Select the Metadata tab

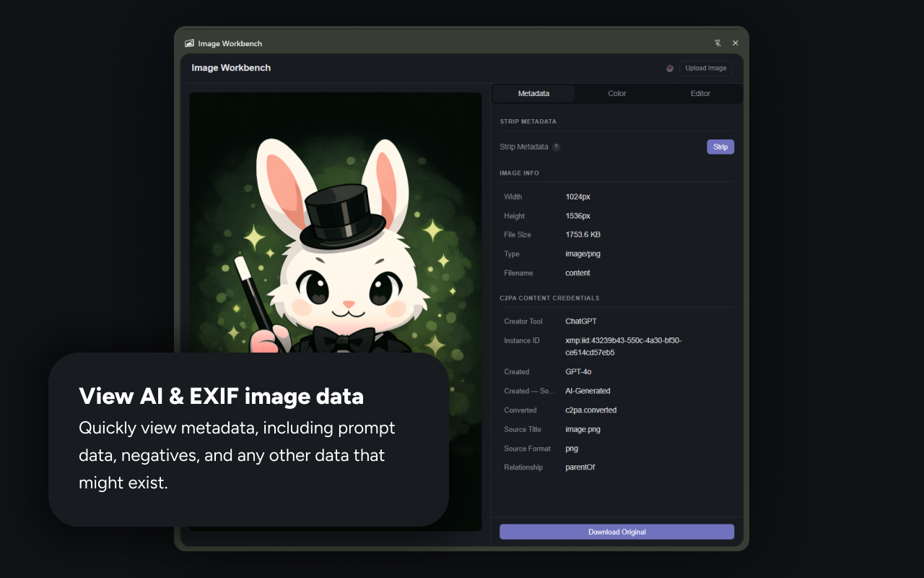[x=533, y=93]
